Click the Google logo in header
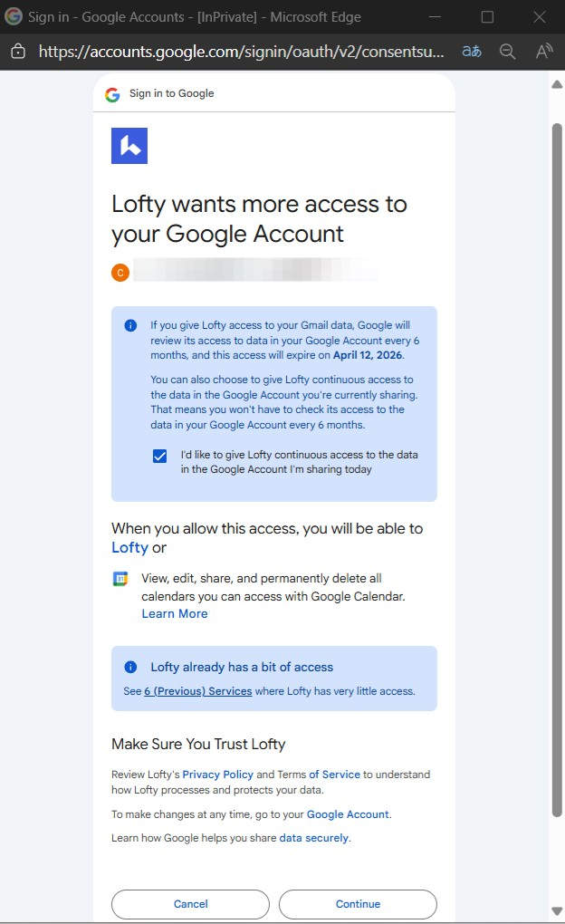Screen dimensions: 565x924 (112, 94)
